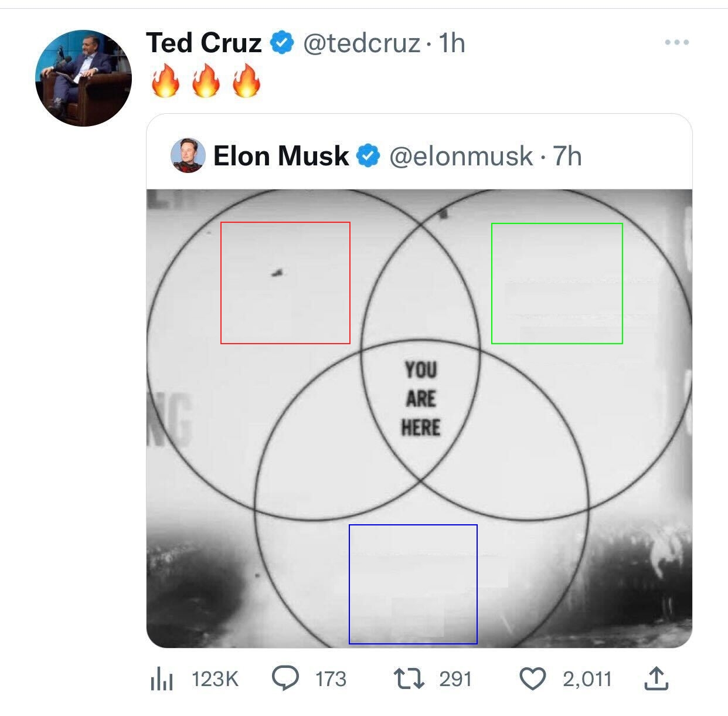Open the @tedcruz handle link

361,43
